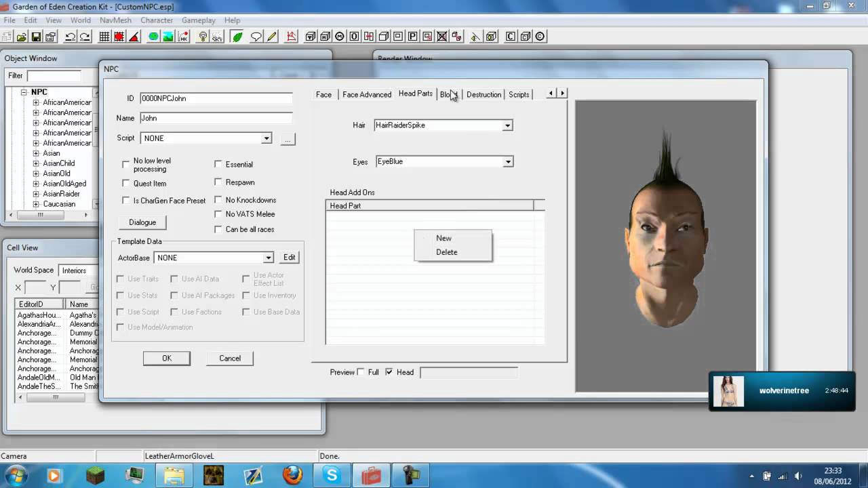Click the ellipsis button beside Script

(288, 139)
